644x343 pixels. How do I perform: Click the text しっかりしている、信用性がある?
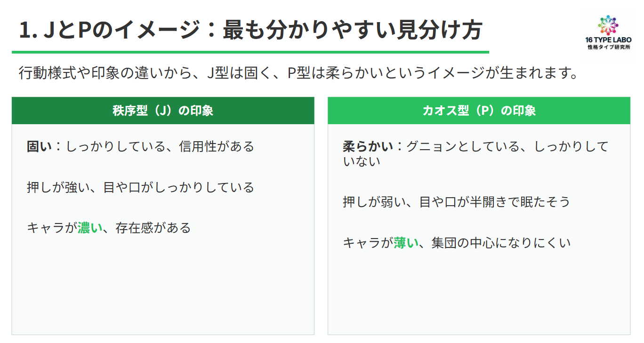click(x=160, y=146)
